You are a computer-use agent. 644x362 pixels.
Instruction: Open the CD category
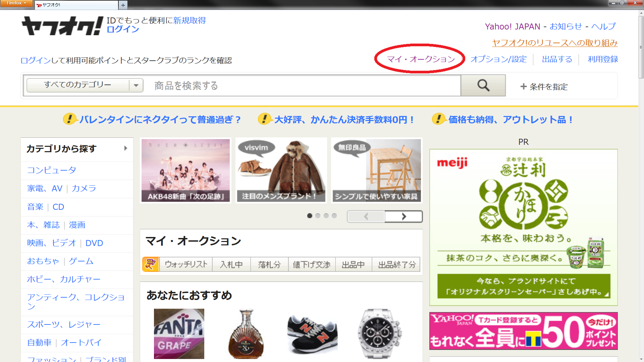click(58, 207)
